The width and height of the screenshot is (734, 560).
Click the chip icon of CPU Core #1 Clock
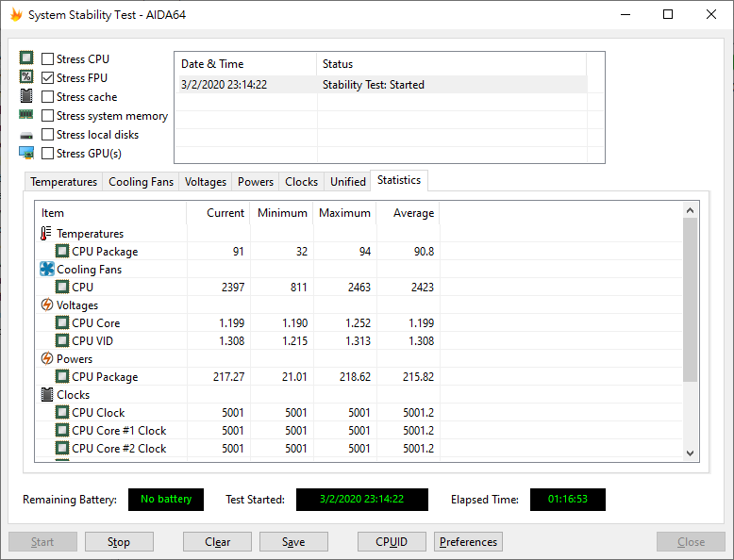pyautogui.click(x=61, y=430)
